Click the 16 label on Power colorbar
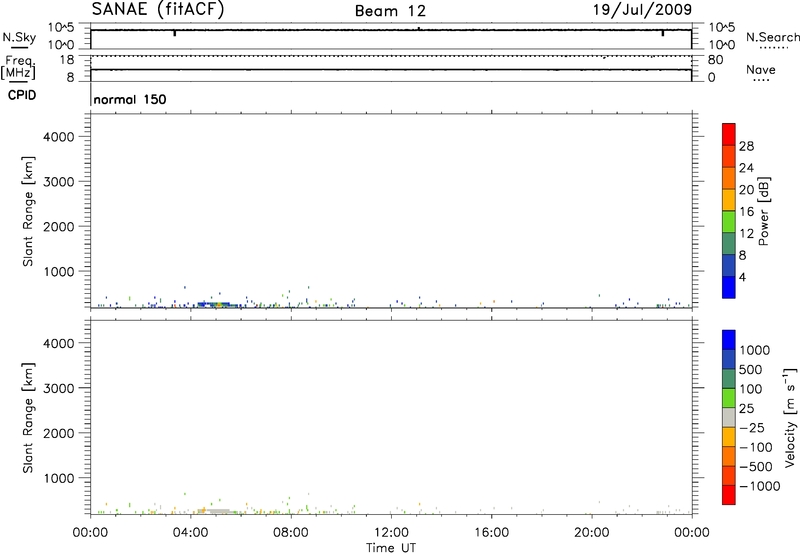The width and height of the screenshot is (800, 554). pos(746,212)
